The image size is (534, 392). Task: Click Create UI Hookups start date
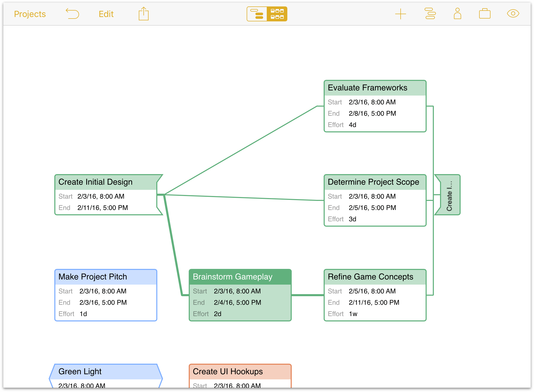237,386
